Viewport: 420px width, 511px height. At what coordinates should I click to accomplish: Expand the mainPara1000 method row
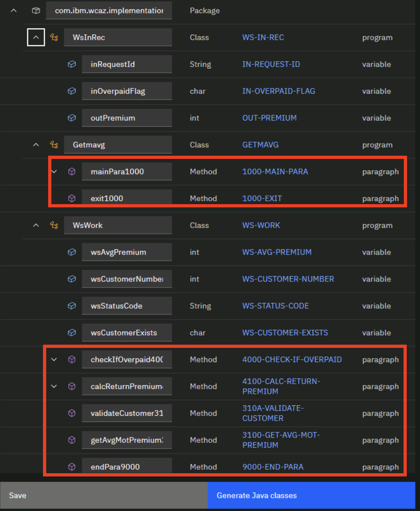[x=54, y=172]
